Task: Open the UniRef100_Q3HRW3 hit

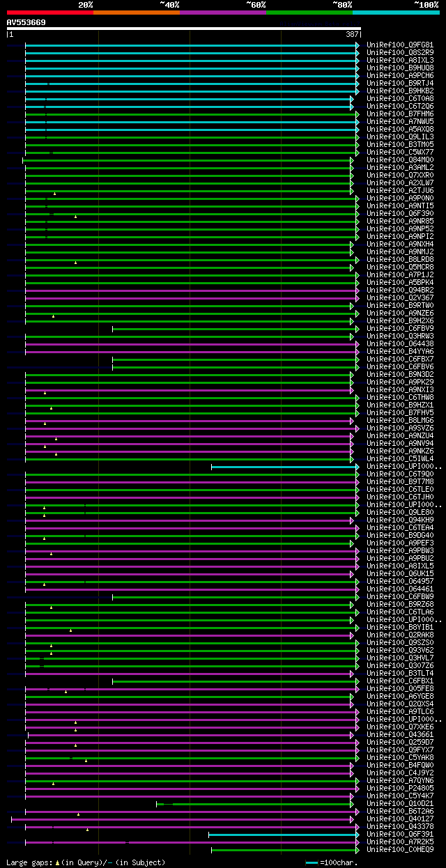Action: tap(401, 336)
